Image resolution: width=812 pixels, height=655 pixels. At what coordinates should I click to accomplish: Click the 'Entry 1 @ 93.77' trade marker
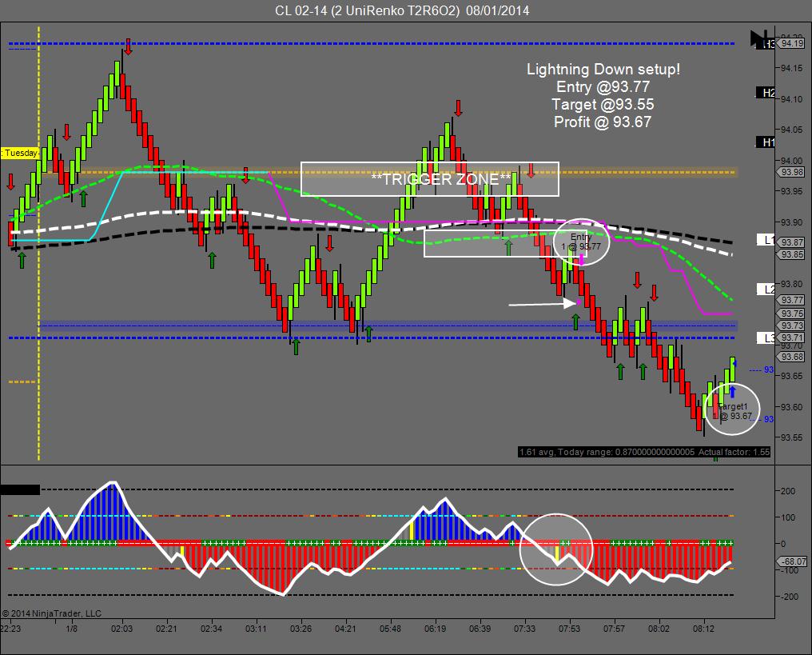pos(581,242)
